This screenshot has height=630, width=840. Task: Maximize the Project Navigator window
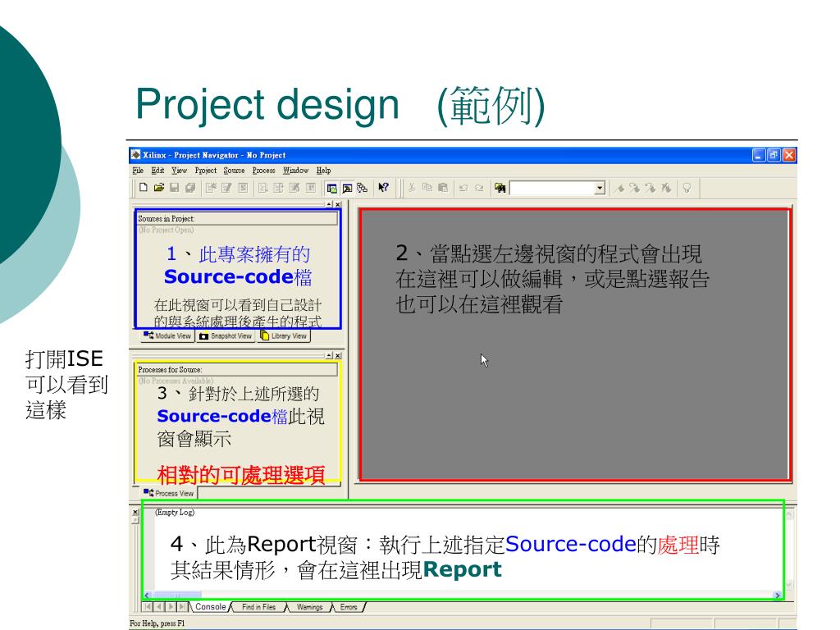(774, 155)
